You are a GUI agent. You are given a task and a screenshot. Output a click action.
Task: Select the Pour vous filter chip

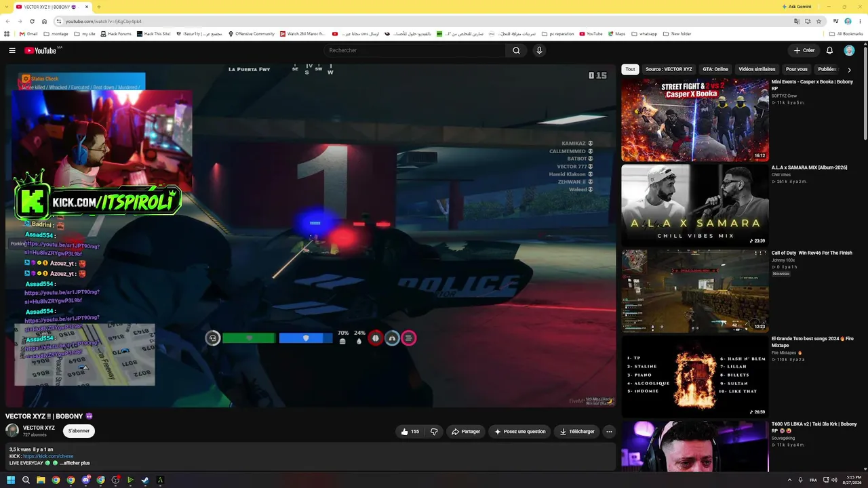[797, 69]
